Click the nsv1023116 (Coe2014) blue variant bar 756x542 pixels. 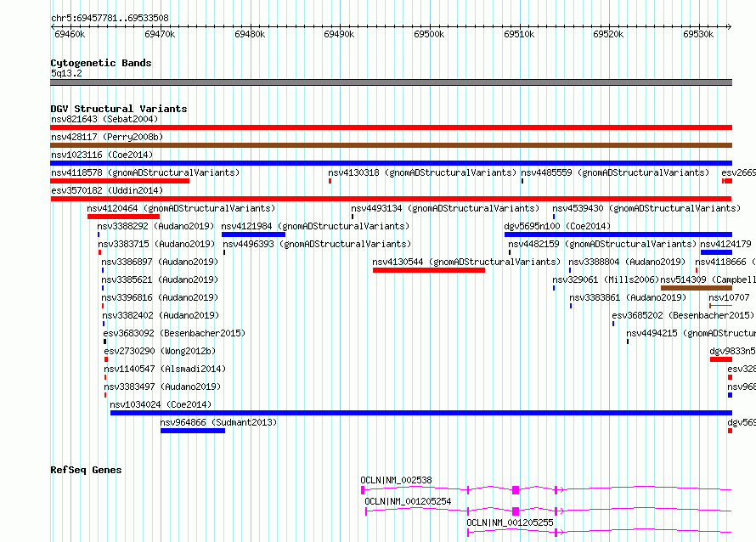(x=391, y=163)
